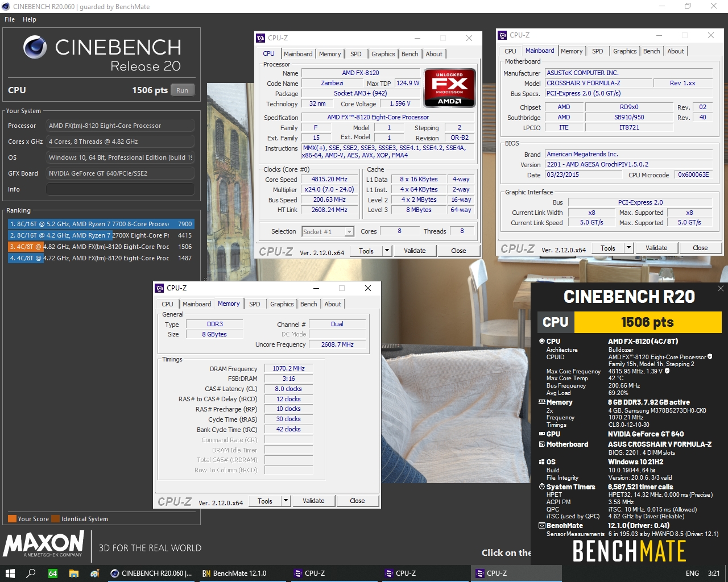Run the Cinebench CPU test
The width and height of the screenshot is (728, 582).
[182, 90]
